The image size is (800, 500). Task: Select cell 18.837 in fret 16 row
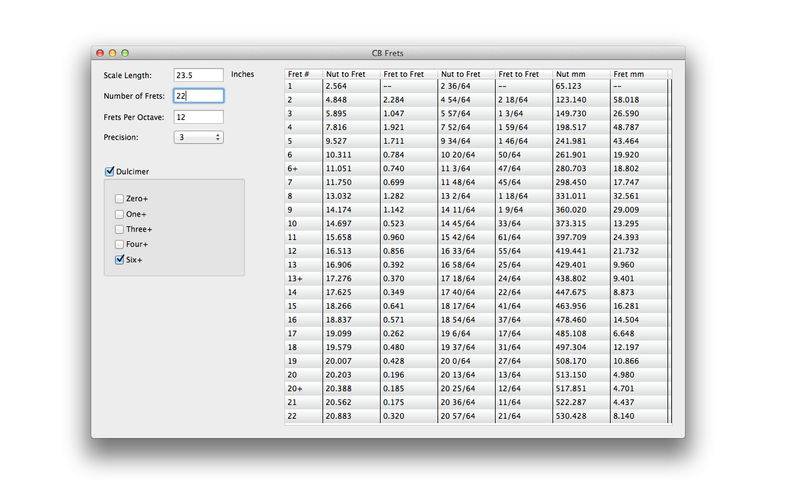click(351, 320)
